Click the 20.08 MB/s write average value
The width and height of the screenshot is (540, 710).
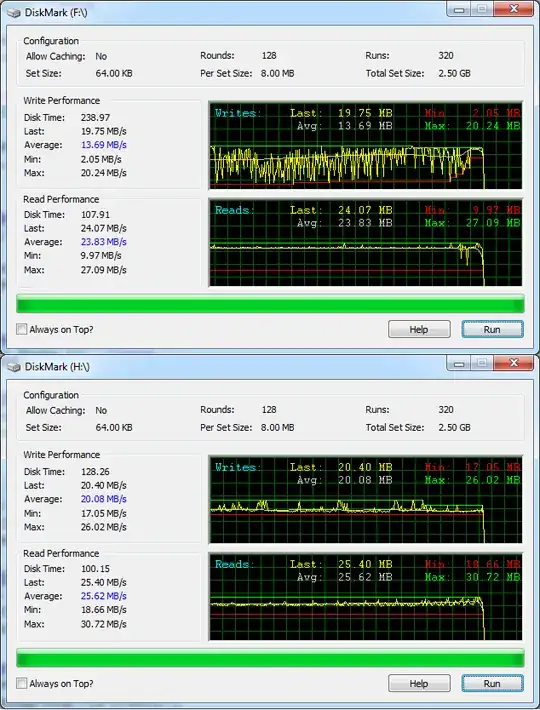click(104, 499)
